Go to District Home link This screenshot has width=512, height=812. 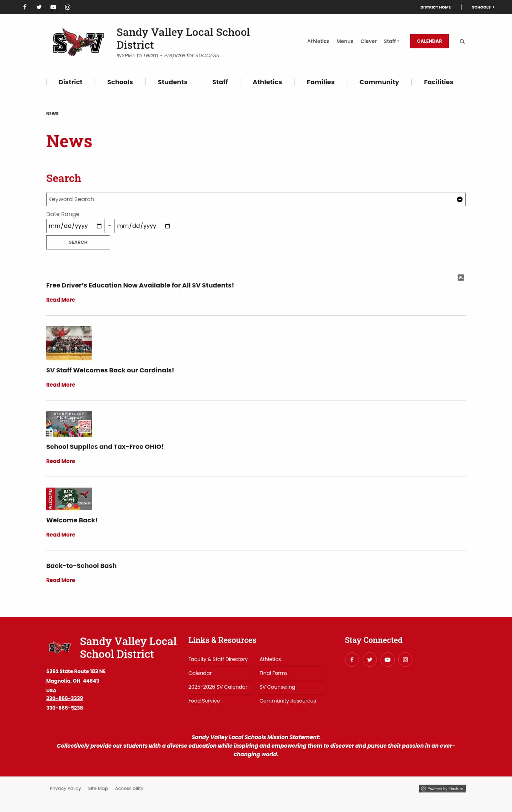click(436, 7)
